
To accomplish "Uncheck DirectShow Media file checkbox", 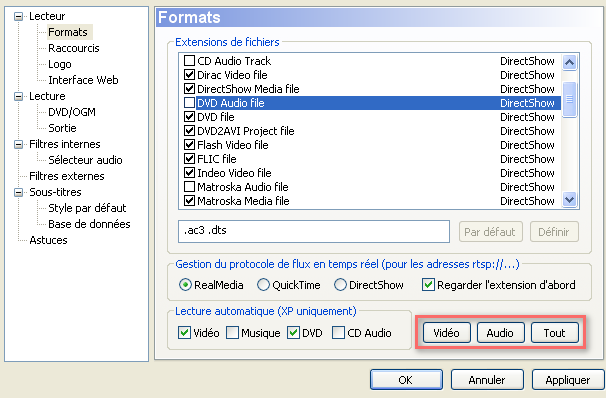I will 189,89.
